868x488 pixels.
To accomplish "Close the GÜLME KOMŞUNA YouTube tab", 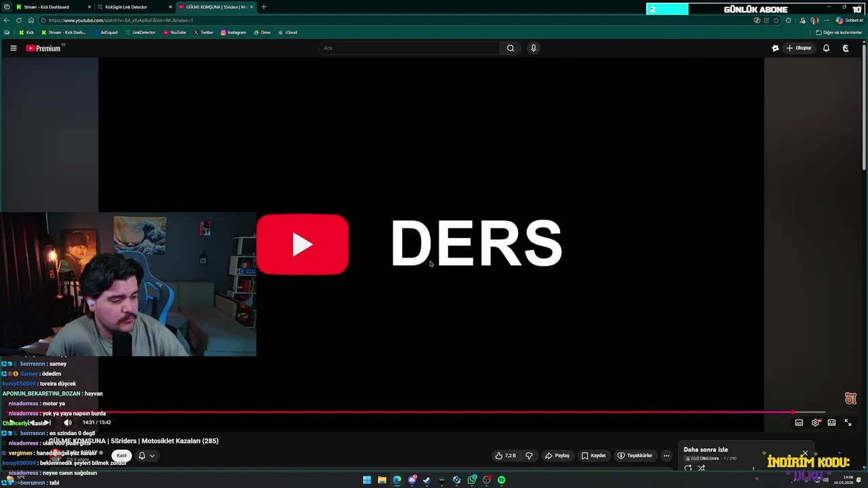I will click(252, 7).
